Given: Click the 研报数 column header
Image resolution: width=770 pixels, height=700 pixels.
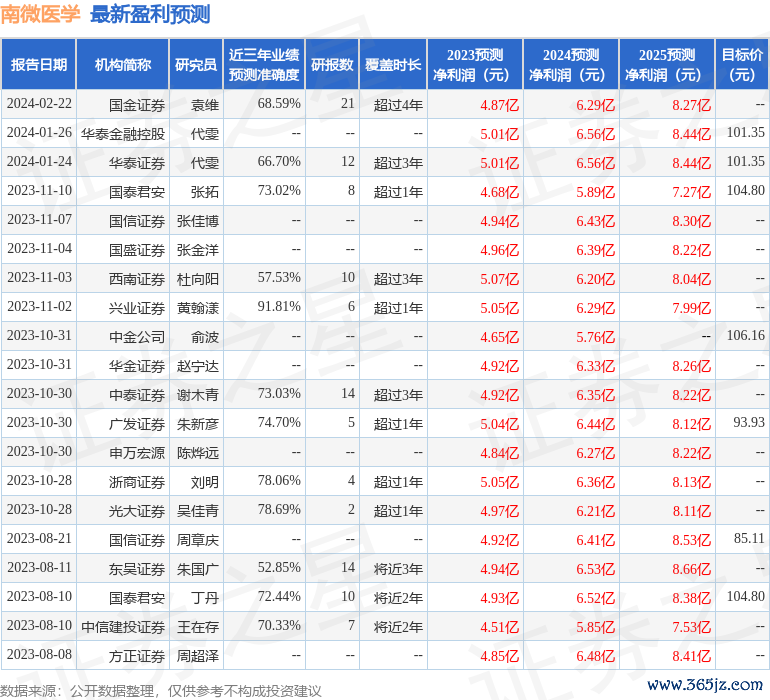Looking at the screenshot, I should click(x=332, y=64).
